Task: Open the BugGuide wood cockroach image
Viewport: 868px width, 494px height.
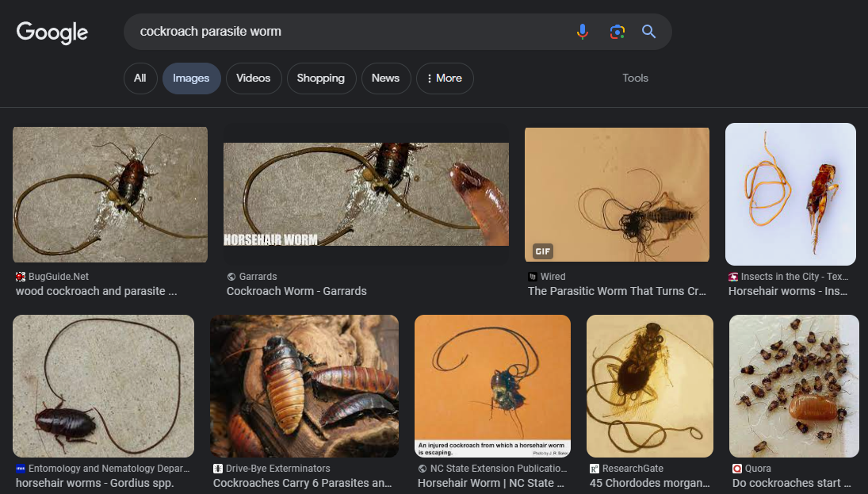Action: point(110,194)
